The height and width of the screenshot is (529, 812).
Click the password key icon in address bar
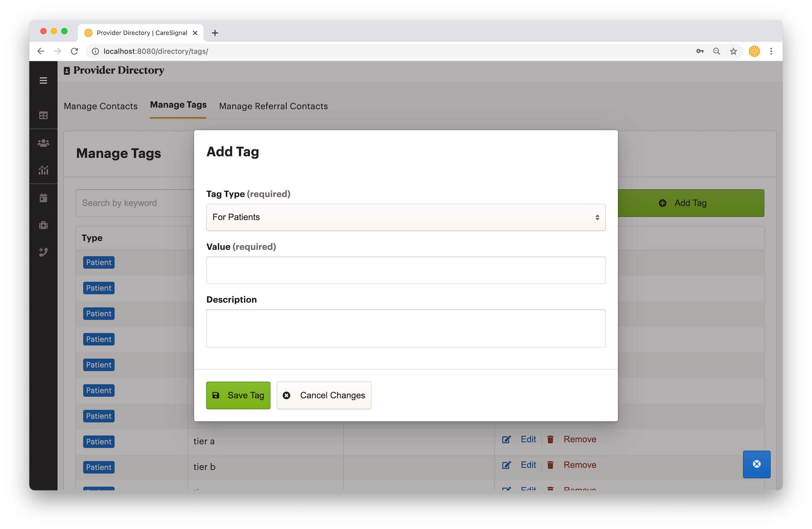[700, 51]
